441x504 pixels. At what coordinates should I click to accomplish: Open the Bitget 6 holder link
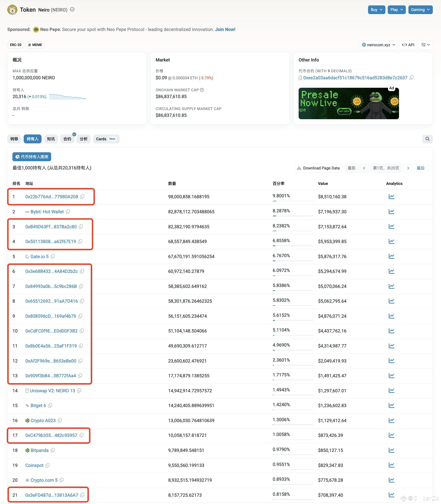coord(38,405)
